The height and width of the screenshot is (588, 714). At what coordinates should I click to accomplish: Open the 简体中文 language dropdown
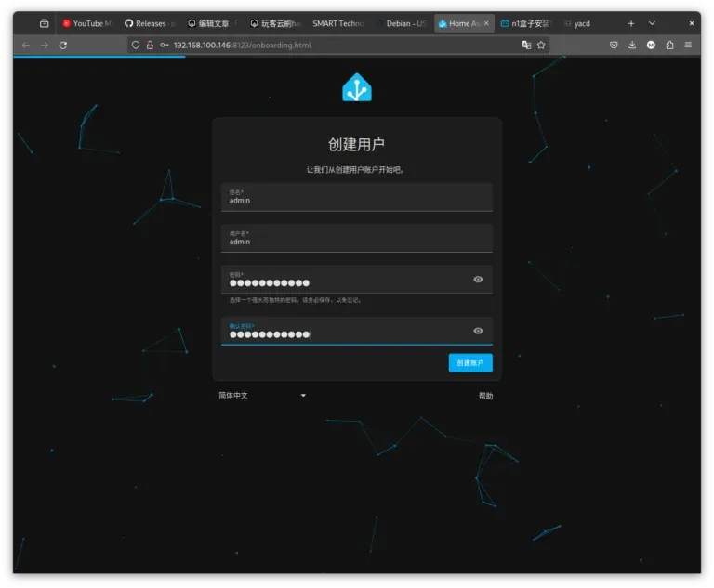pos(262,396)
